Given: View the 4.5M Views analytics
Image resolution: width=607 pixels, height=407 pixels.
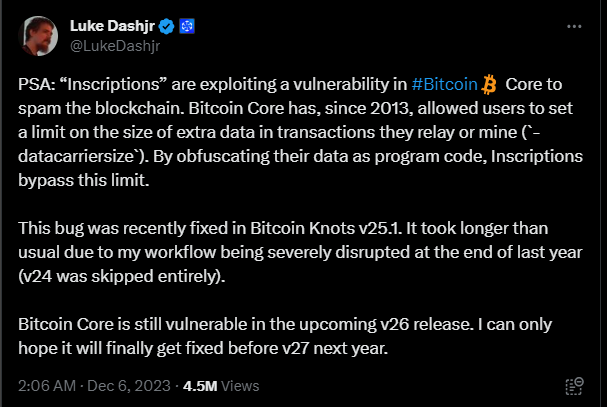Looking at the screenshot, I should point(221,386).
